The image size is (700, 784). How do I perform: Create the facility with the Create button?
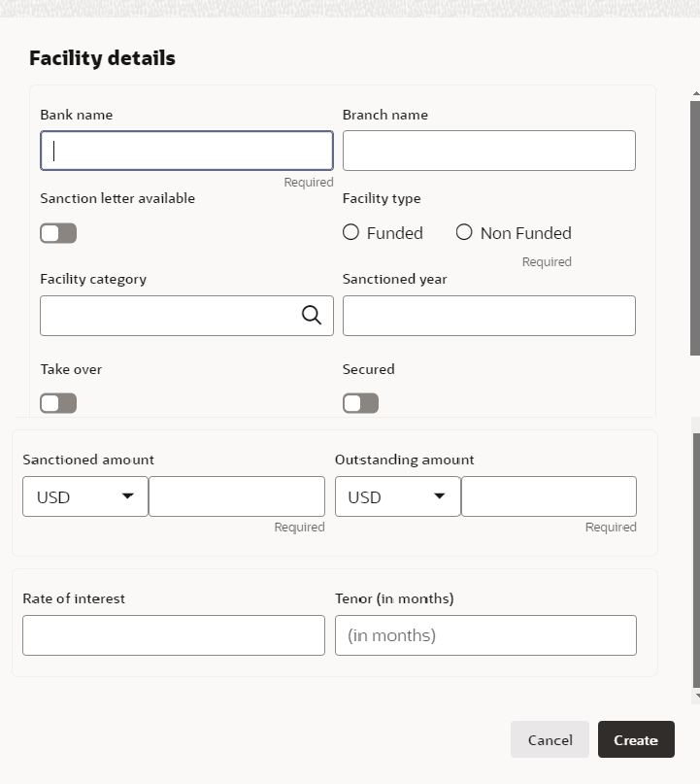coord(636,739)
